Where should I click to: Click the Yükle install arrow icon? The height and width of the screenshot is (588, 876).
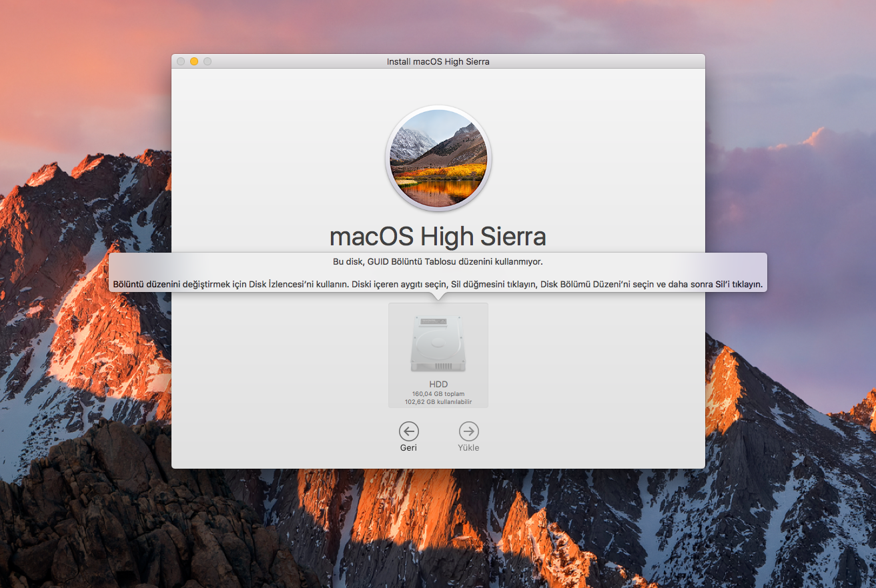click(469, 431)
